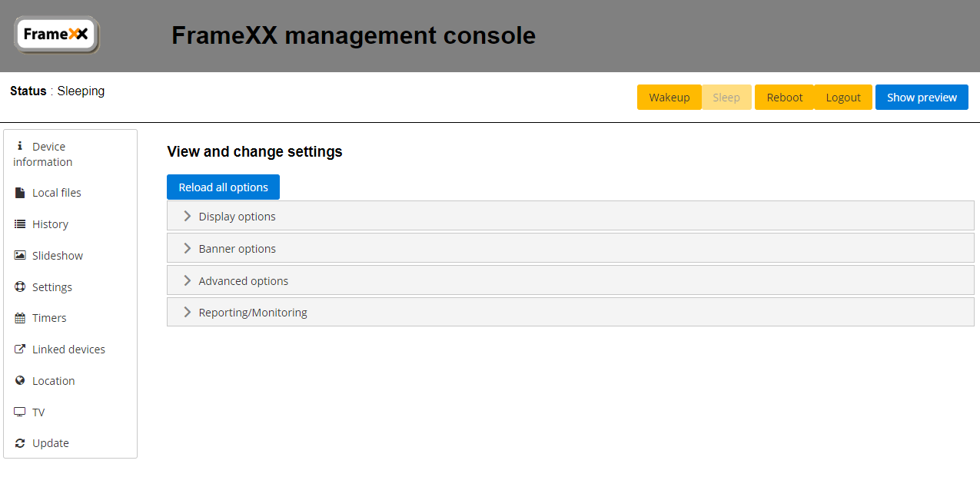Image resolution: width=980 pixels, height=477 pixels.
Task: Click the Location globe icon
Action: point(20,380)
